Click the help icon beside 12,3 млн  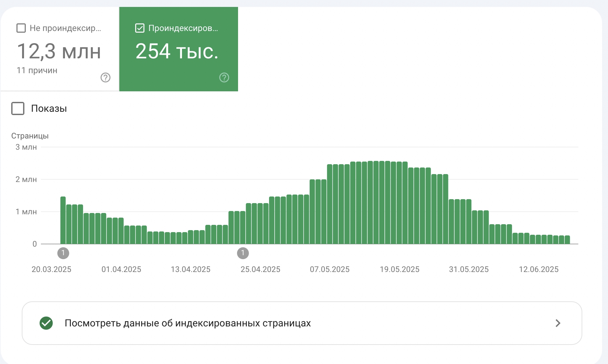coord(105,78)
